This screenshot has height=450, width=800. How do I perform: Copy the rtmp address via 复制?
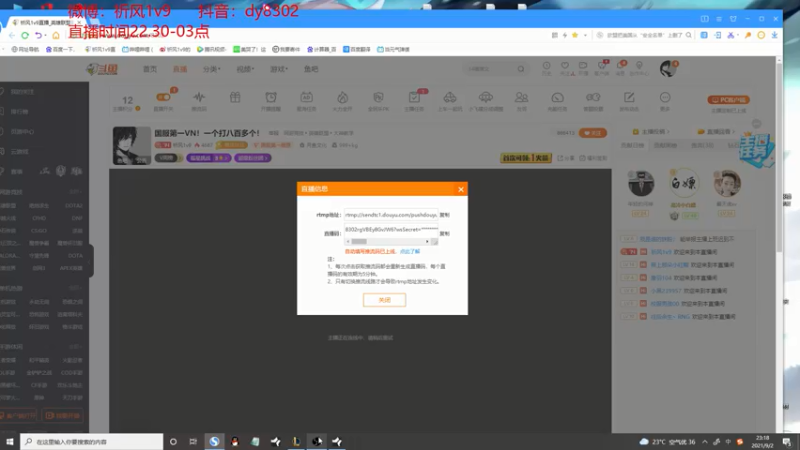click(445, 215)
